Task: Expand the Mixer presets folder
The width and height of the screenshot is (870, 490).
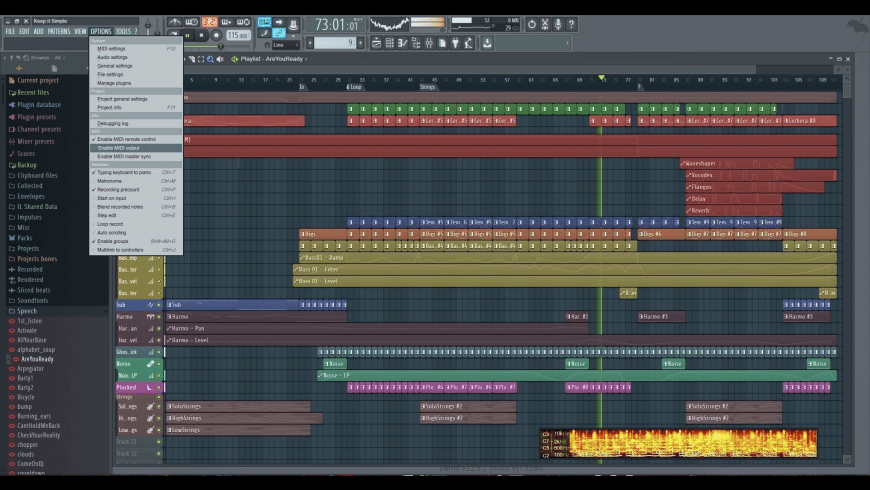Action: point(37,141)
